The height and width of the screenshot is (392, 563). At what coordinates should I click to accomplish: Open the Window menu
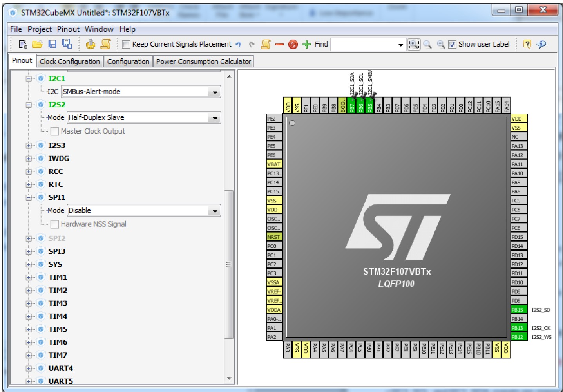(99, 29)
